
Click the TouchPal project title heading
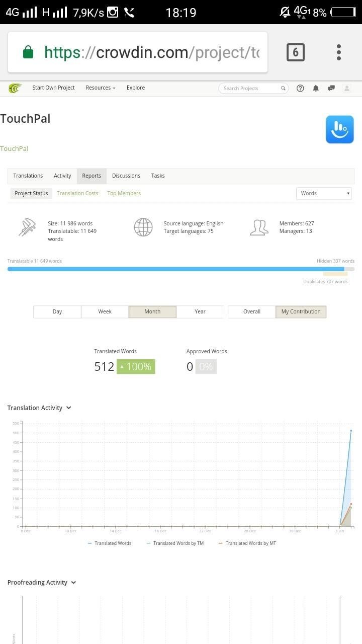point(25,119)
